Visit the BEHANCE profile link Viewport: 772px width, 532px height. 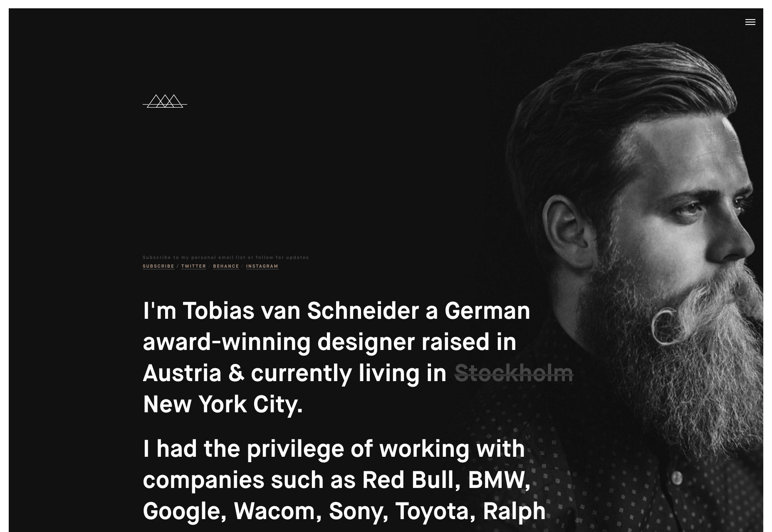(x=226, y=266)
